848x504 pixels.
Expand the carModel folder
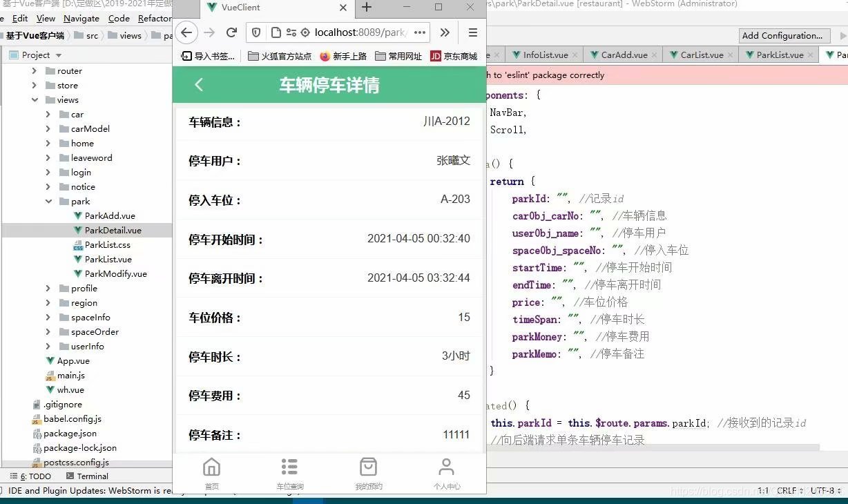[48, 128]
